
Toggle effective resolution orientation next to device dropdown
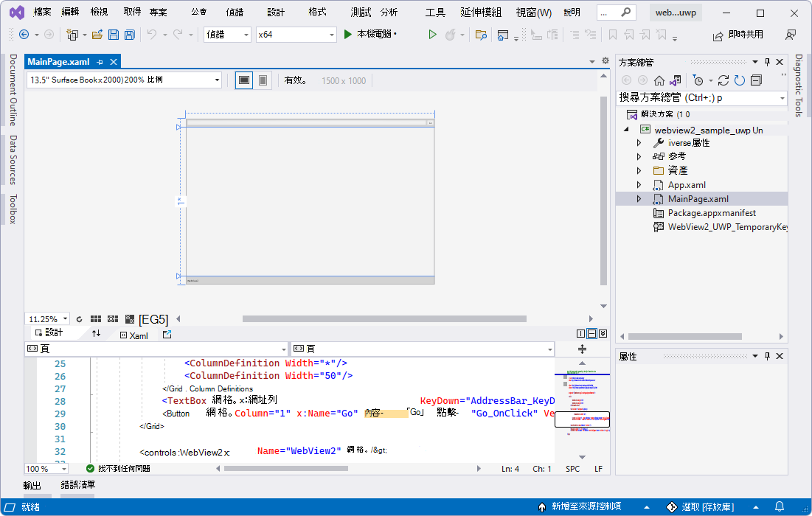[x=243, y=80]
